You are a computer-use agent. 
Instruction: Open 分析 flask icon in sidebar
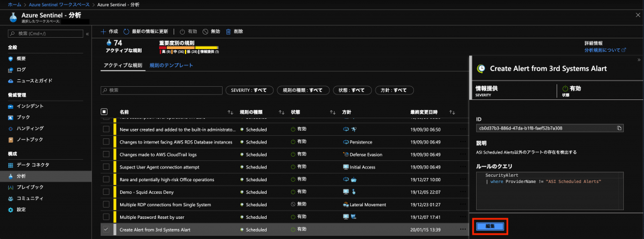pyautogui.click(x=11, y=176)
